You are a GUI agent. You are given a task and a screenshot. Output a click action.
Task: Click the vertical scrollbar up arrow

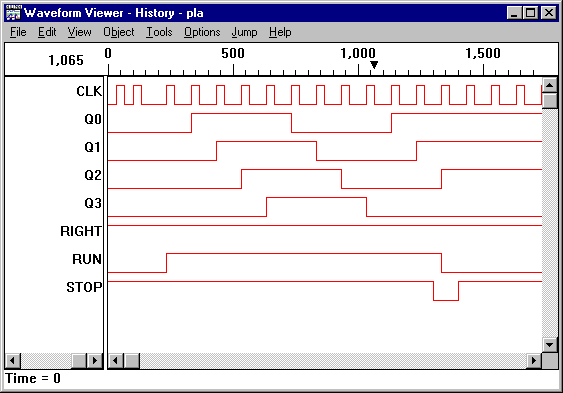(x=550, y=85)
